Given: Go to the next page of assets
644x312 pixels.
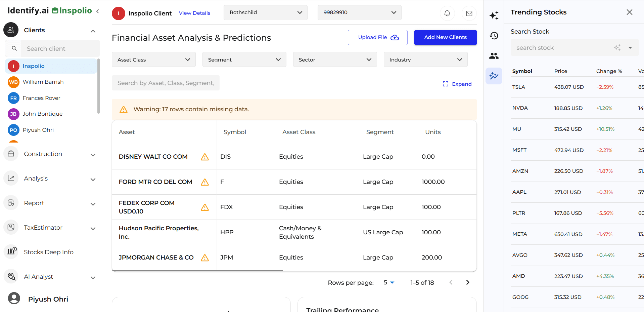Looking at the screenshot, I should click(x=467, y=282).
